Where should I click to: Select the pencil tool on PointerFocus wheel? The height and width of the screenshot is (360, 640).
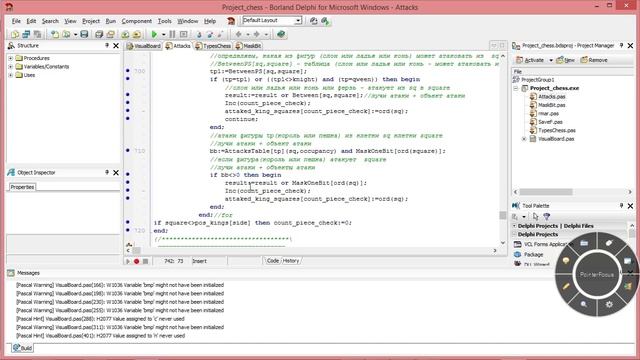(x=566, y=287)
